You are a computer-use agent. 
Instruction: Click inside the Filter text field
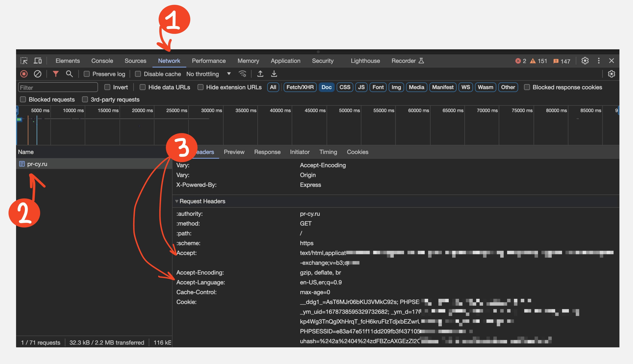coord(58,87)
